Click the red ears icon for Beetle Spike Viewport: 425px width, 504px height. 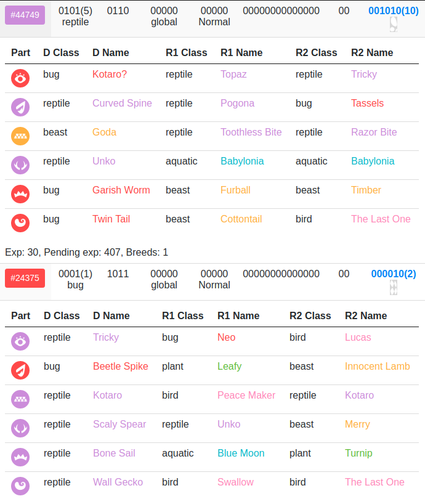coord(20,370)
